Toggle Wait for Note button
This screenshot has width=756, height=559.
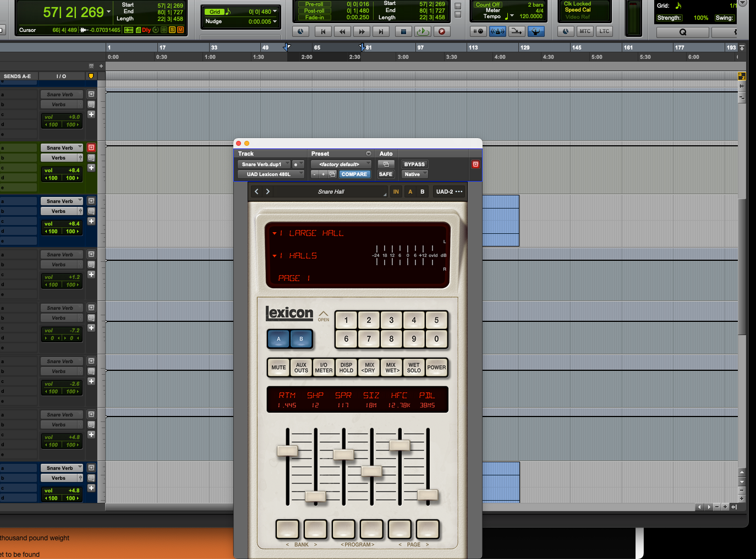pos(478,31)
